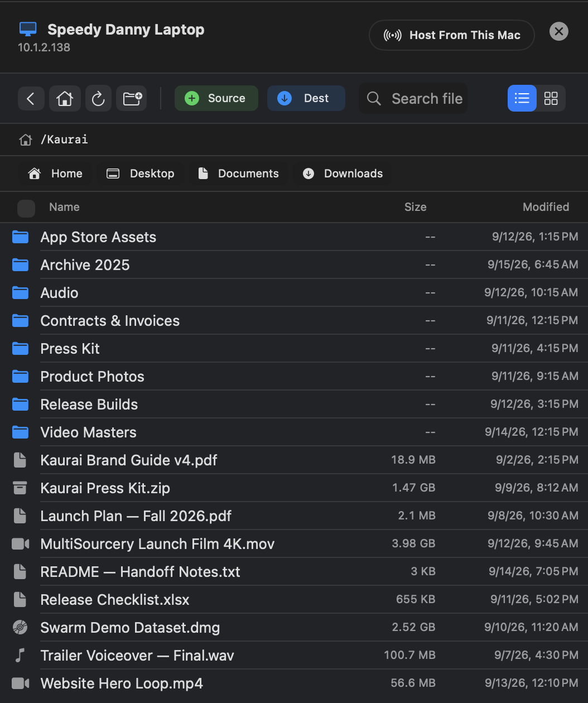Open the Documents shortcut
The width and height of the screenshot is (588, 703).
pyautogui.click(x=238, y=174)
